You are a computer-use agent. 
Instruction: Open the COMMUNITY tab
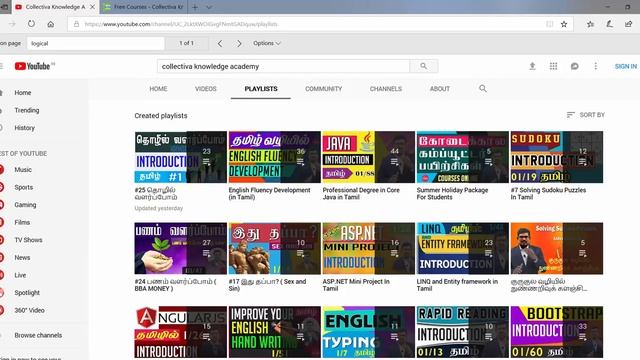coord(324,89)
